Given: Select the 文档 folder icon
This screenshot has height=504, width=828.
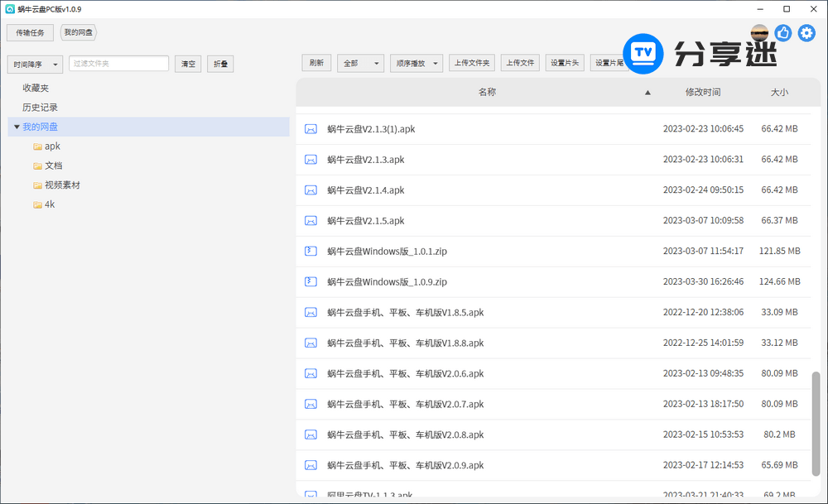Looking at the screenshot, I should tap(38, 166).
